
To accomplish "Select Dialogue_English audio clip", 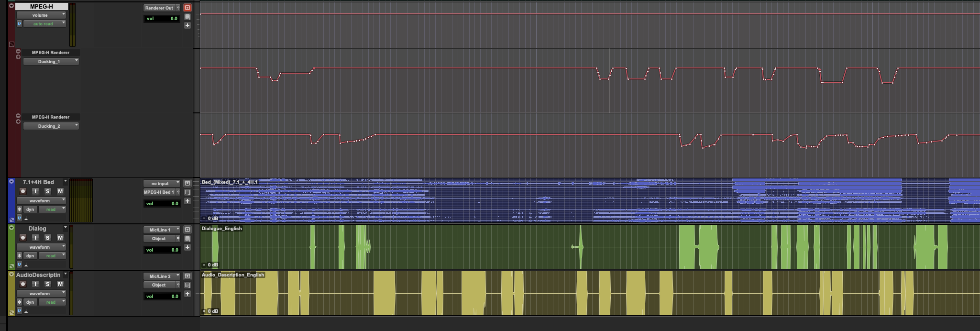I will coord(590,247).
